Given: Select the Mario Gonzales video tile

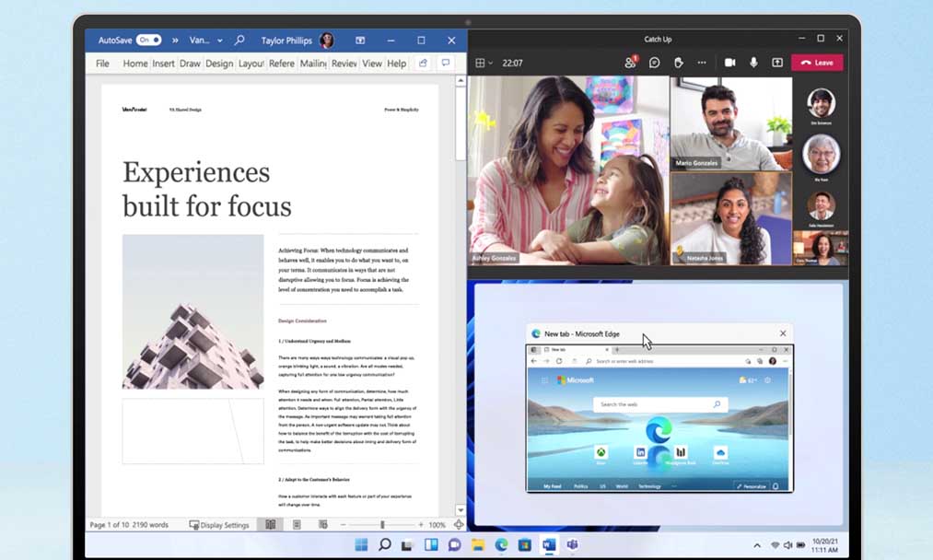Looking at the screenshot, I should pos(731,123).
